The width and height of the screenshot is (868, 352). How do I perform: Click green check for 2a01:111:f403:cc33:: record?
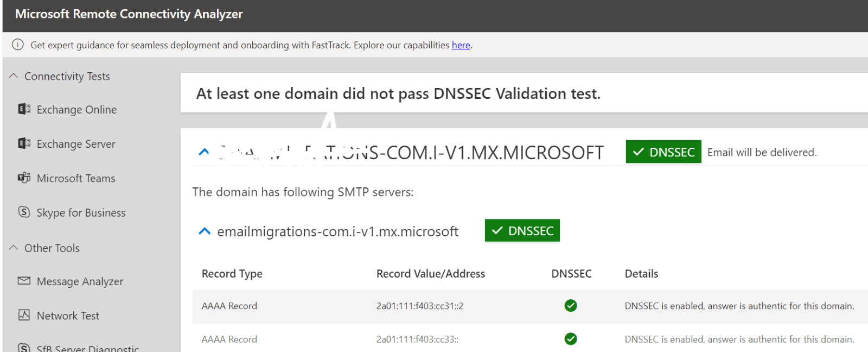571,339
